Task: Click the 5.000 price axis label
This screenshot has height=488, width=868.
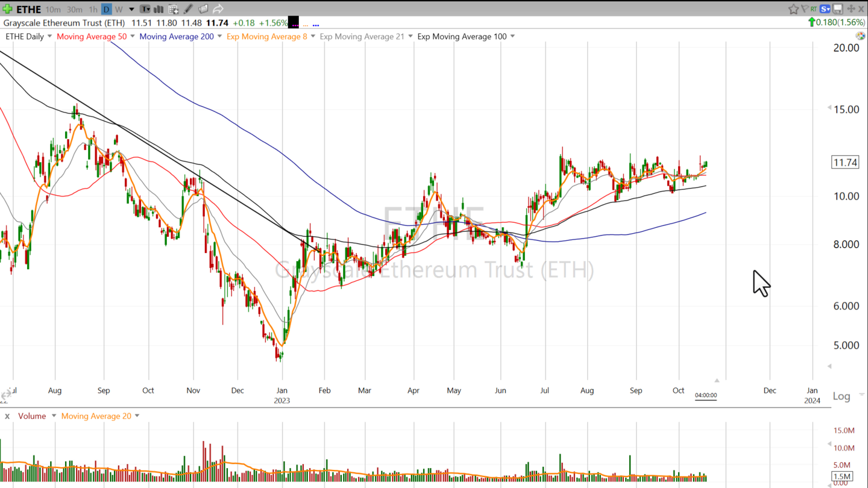Action: point(846,345)
